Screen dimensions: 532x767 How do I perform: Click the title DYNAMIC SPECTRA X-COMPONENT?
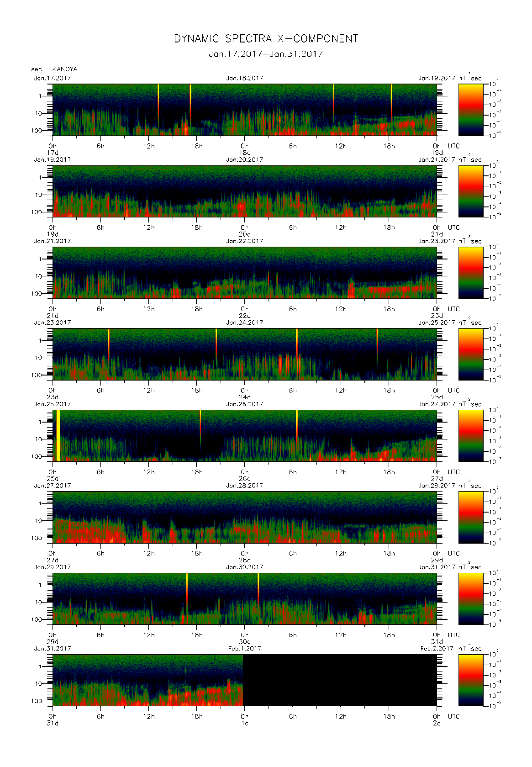(x=266, y=39)
